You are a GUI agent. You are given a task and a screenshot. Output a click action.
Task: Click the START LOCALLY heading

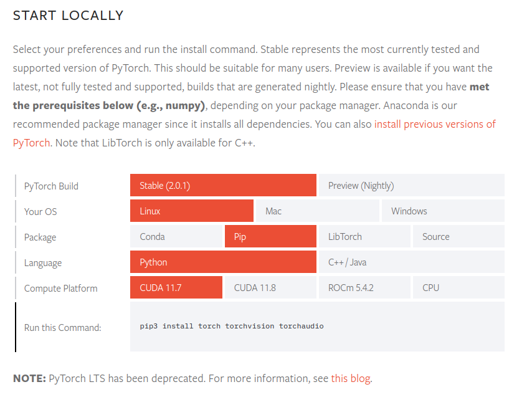[68, 16]
